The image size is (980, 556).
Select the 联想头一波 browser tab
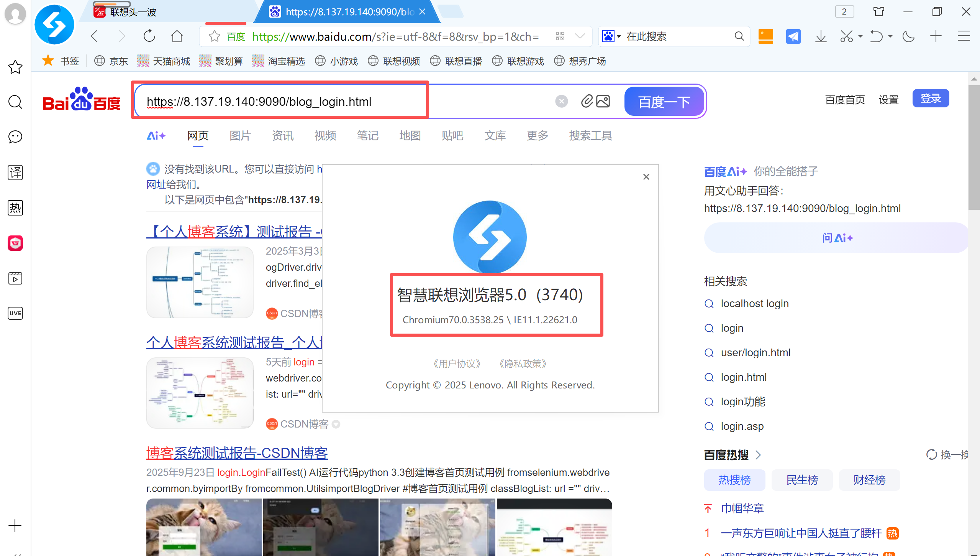[x=133, y=12]
